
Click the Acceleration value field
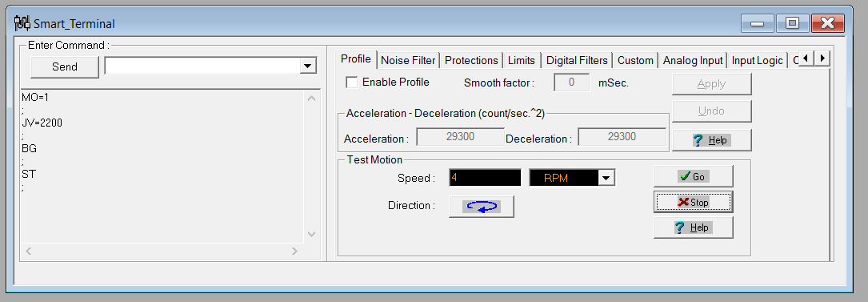coord(460,136)
